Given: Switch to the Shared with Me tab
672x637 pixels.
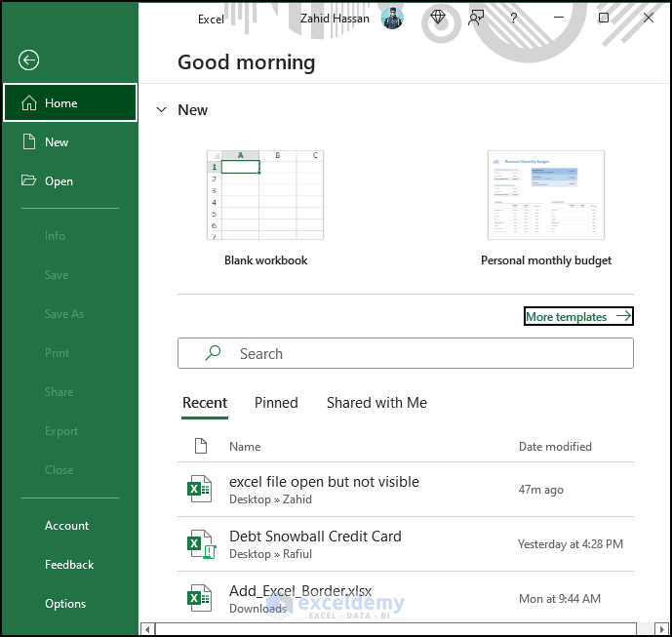Looking at the screenshot, I should 376,403.
